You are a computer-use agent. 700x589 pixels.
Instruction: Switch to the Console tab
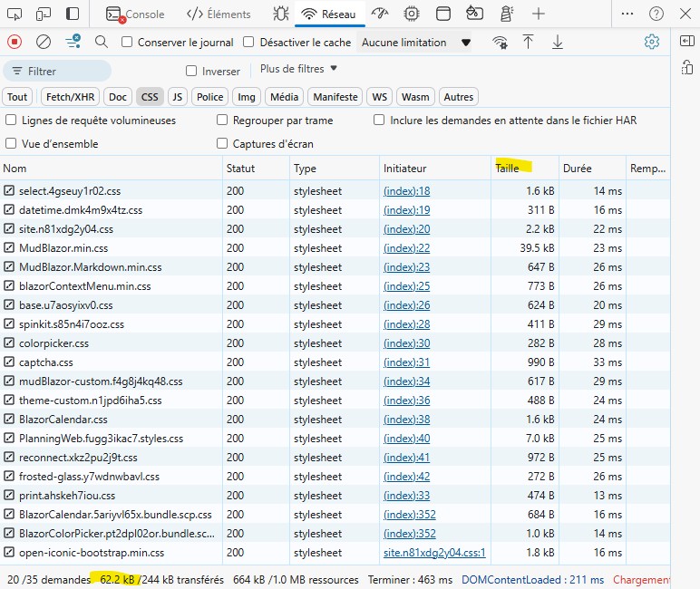pos(135,14)
